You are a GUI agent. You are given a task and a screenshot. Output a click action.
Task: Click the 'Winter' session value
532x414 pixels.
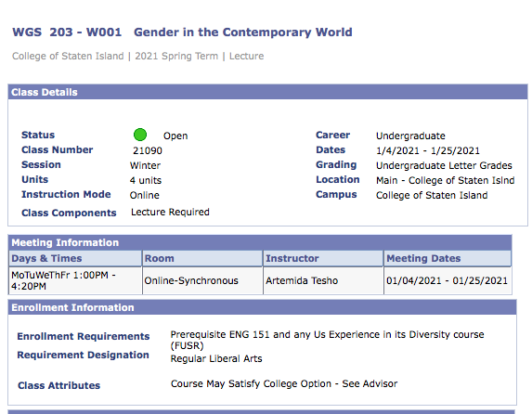pyautogui.click(x=145, y=165)
